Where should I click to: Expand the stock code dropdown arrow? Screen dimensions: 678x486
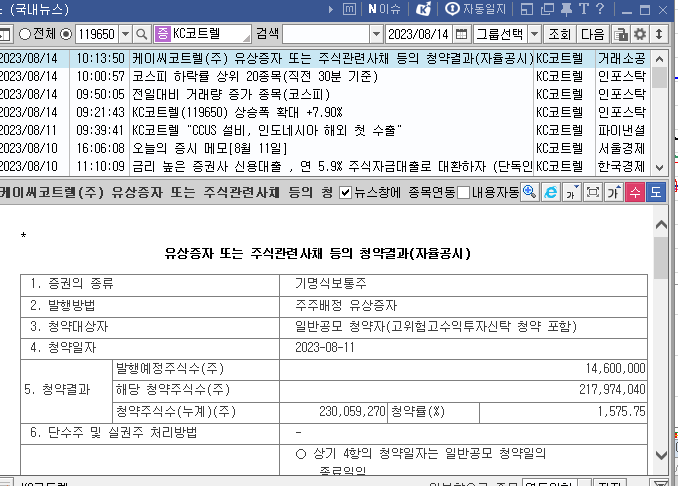pyautogui.click(x=125, y=34)
